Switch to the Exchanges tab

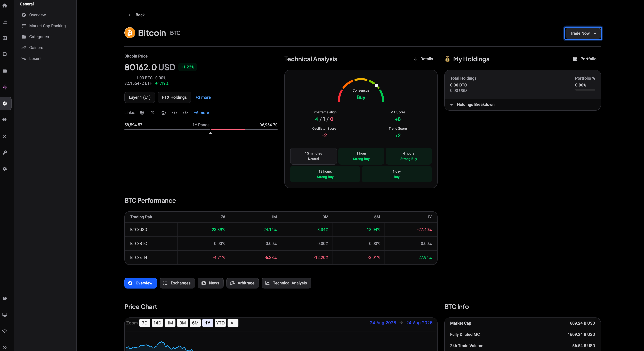click(177, 283)
